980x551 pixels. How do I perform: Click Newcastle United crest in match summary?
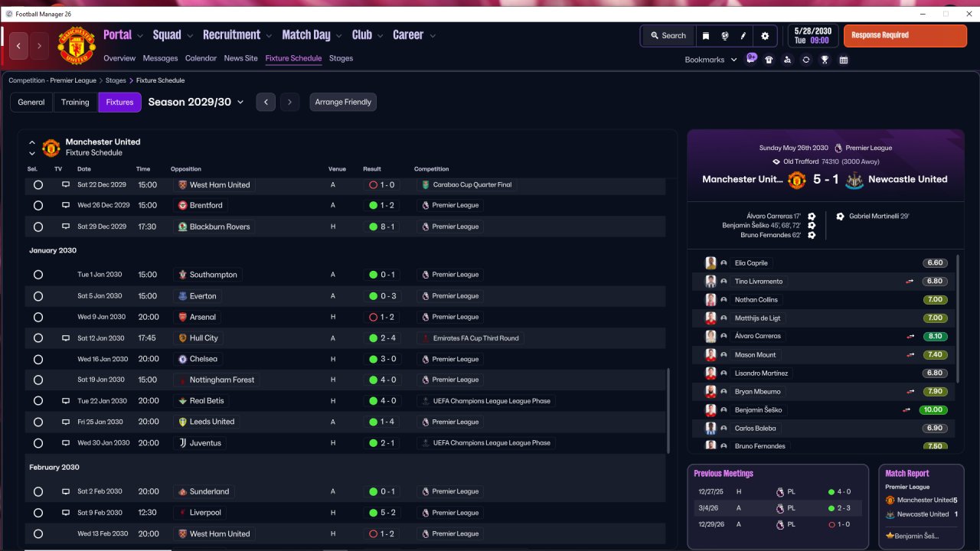point(854,180)
